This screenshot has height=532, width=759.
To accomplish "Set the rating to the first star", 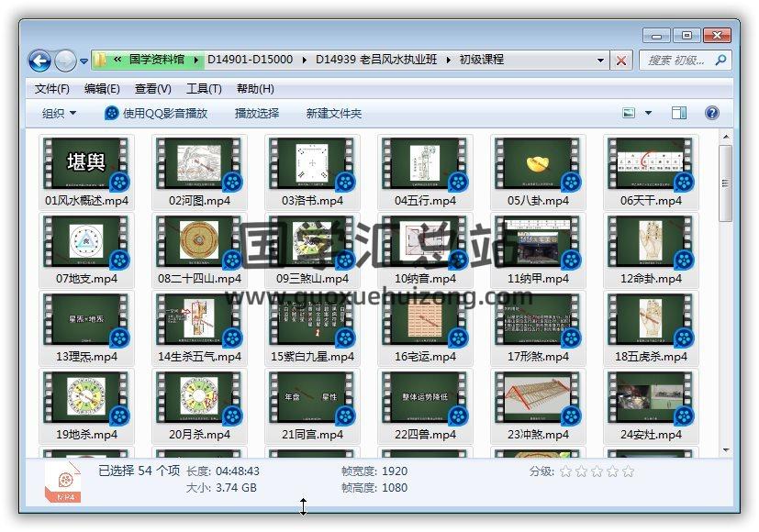I will (565, 471).
